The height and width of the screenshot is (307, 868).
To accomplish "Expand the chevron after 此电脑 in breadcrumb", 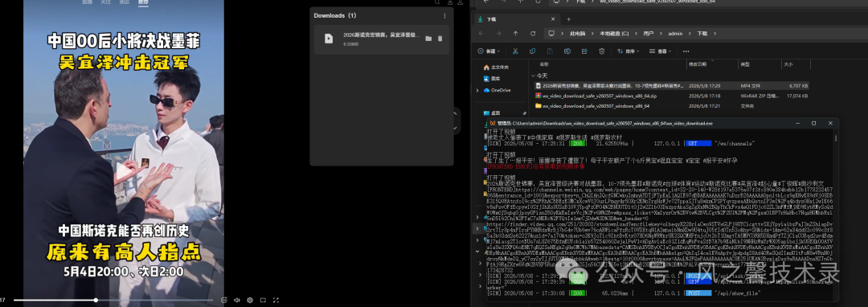I will [592, 34].
